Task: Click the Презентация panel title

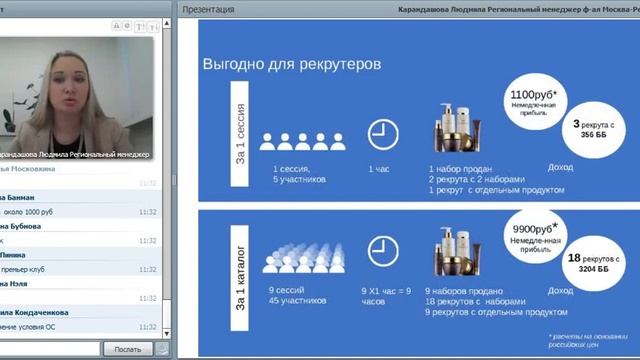Action: [x=208, y=9]
